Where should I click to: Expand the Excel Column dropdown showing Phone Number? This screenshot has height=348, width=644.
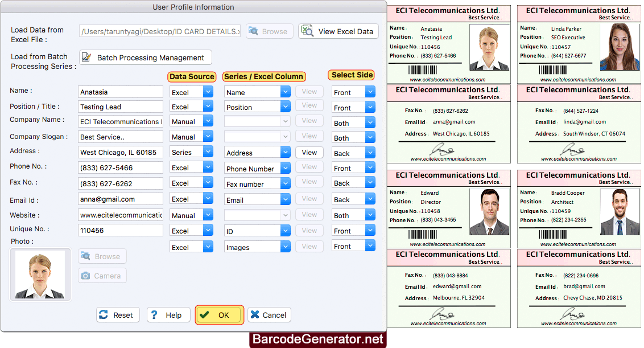286,168
